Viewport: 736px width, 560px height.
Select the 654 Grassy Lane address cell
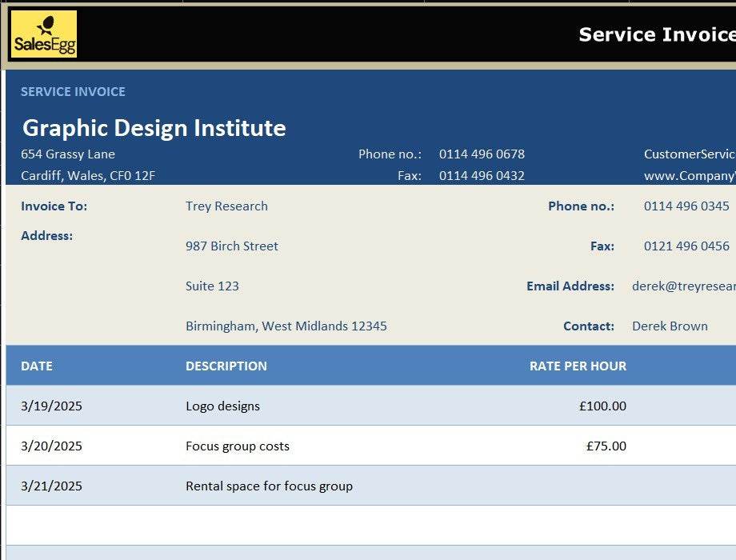[x=68, y=154]
